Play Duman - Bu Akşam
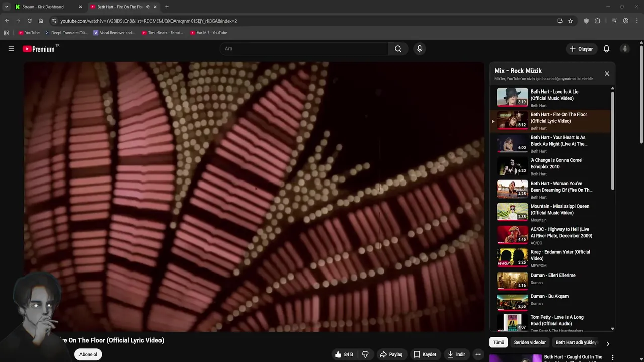The height and width of the screenshot is (362, 644). [550, 302]
